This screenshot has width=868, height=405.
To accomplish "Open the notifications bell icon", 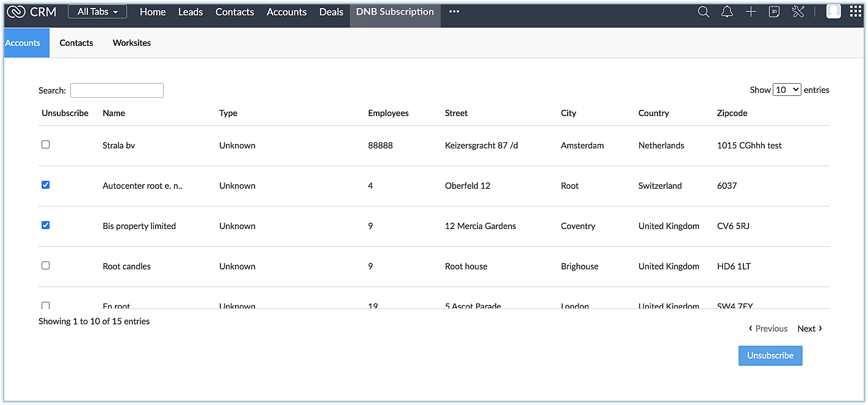I will tap(726, 12).
